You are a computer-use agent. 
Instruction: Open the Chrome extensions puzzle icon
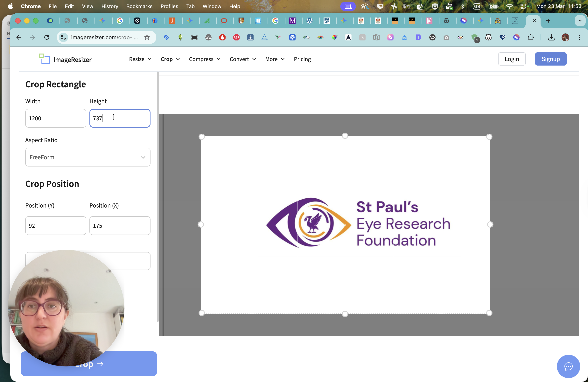click(x=530, y=37)
